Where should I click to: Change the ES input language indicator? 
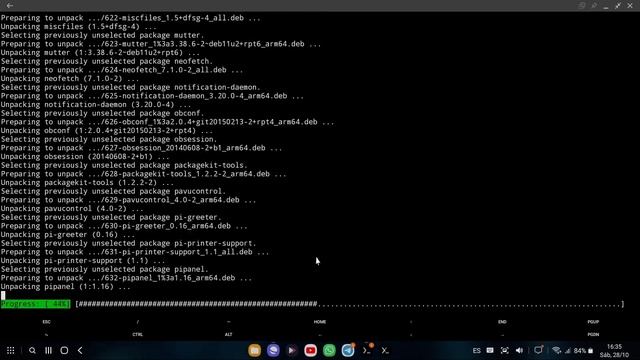click(476, 351)
